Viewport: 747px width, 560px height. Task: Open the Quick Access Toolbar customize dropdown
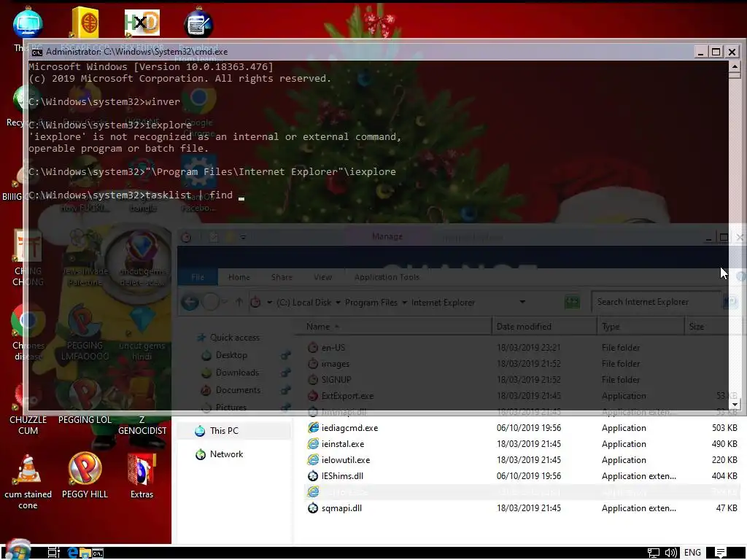[x=243, y=237]
